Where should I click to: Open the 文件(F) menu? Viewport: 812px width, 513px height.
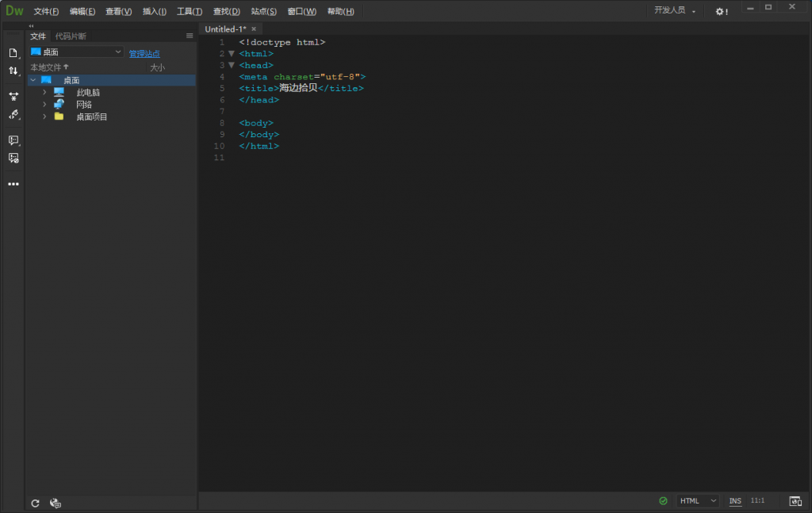(x=46, y=11)
